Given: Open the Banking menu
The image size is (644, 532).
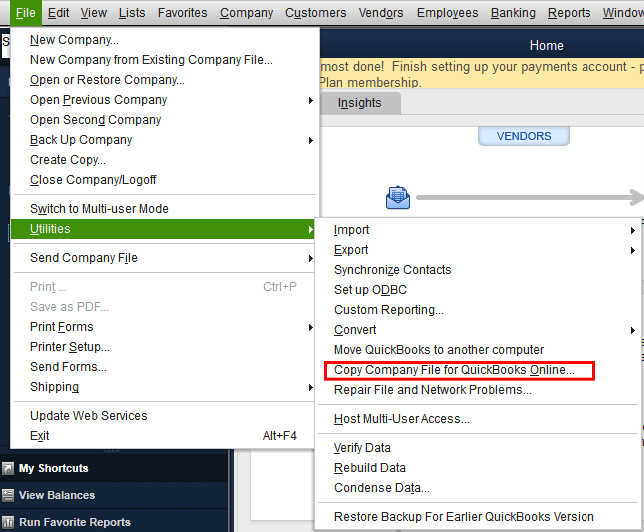Looking at the screenshot, I should (x=513, y=13).
